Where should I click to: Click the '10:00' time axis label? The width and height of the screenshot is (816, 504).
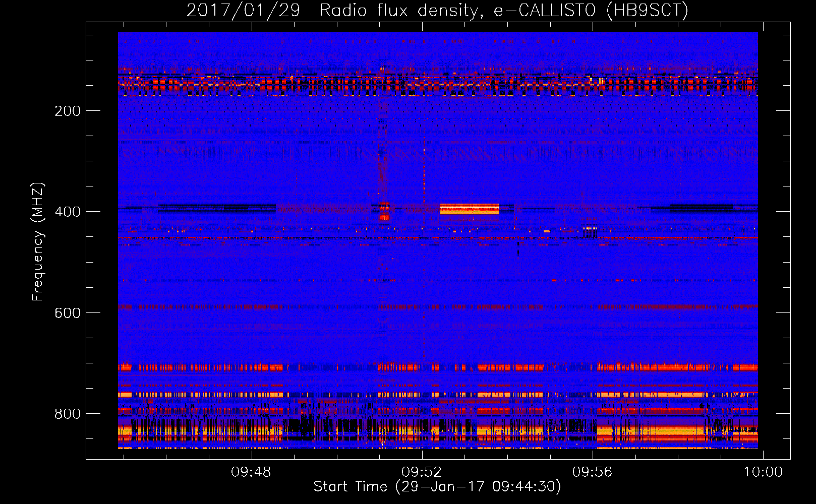[763, 472]
